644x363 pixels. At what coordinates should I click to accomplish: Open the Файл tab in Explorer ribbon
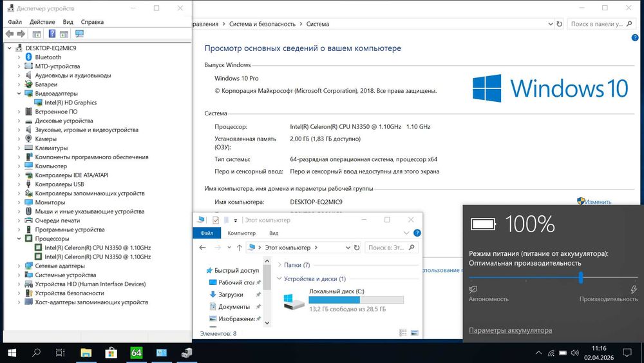(207, 233)
